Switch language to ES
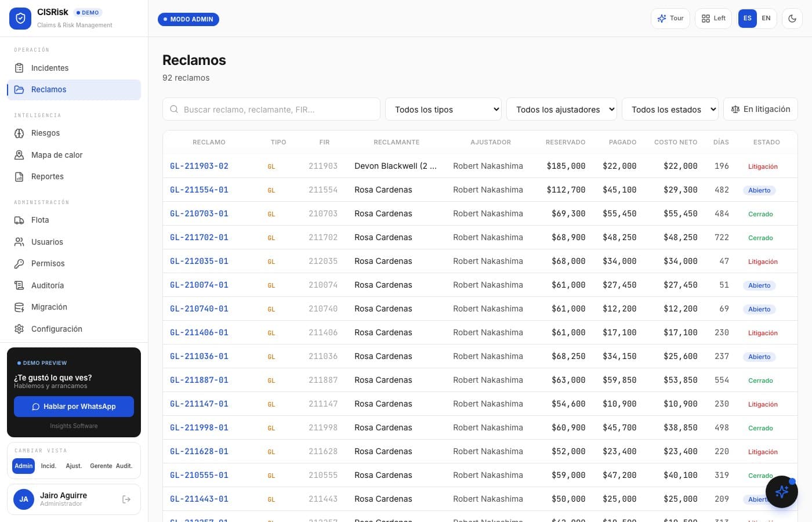The image size is (812, 522). click(x=748, y=19)
